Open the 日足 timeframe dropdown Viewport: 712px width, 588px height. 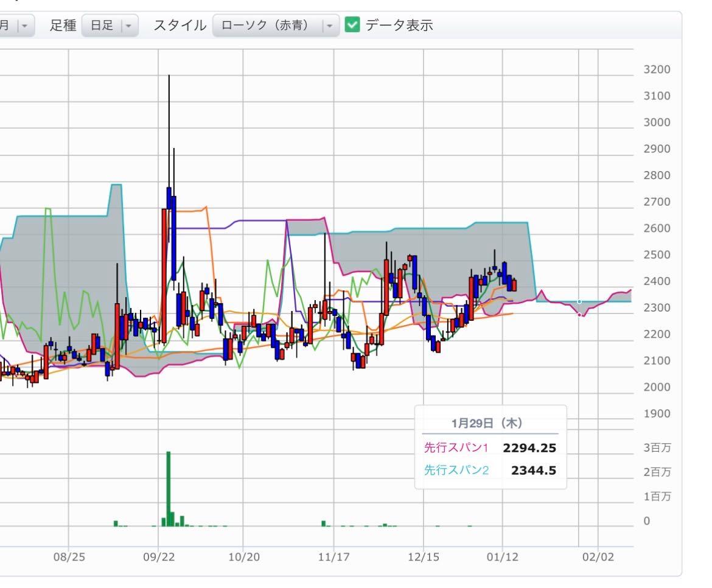click(x=110, y=26)
